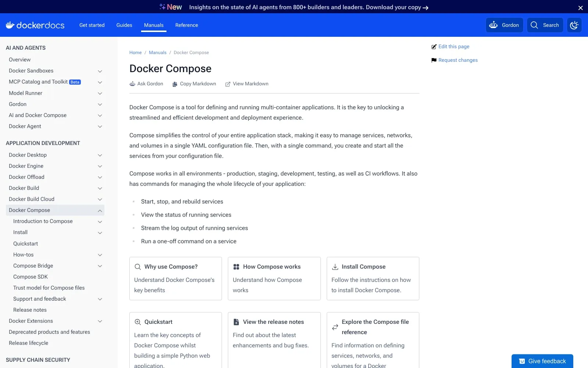This screenshot has height=368, width=588.
Task: Click the Request changes flag icon
Action: (434, 60)
